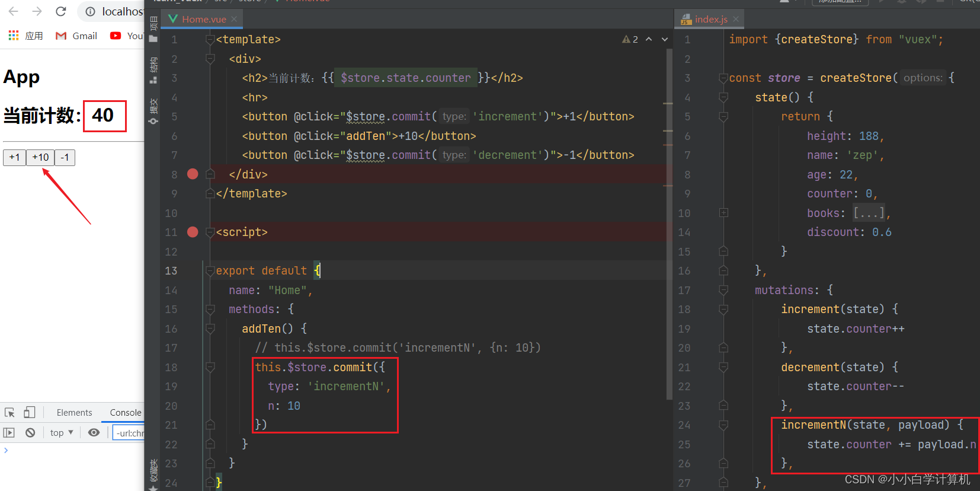Click the addTen handler in the +10 button
Image resolution: width=980 pixels, height=491 pixels.
pyautogui.click(x=366, y=136)
